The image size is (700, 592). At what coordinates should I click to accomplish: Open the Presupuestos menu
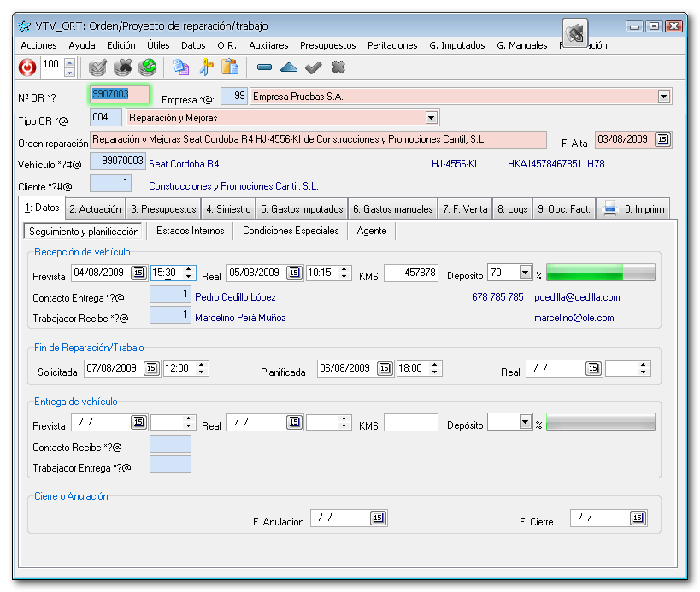pos(328,45)
